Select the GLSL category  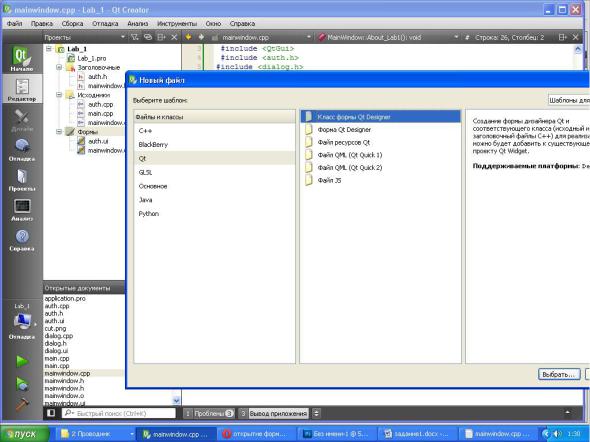click(x=214, y=172)
